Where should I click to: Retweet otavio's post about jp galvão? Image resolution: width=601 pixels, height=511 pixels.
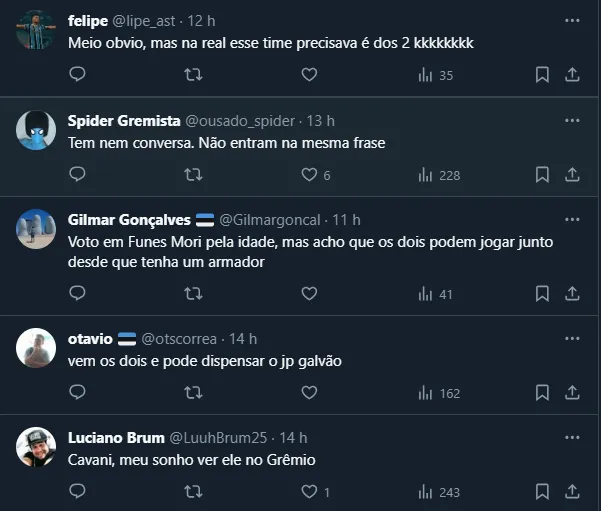pos(194,393)
